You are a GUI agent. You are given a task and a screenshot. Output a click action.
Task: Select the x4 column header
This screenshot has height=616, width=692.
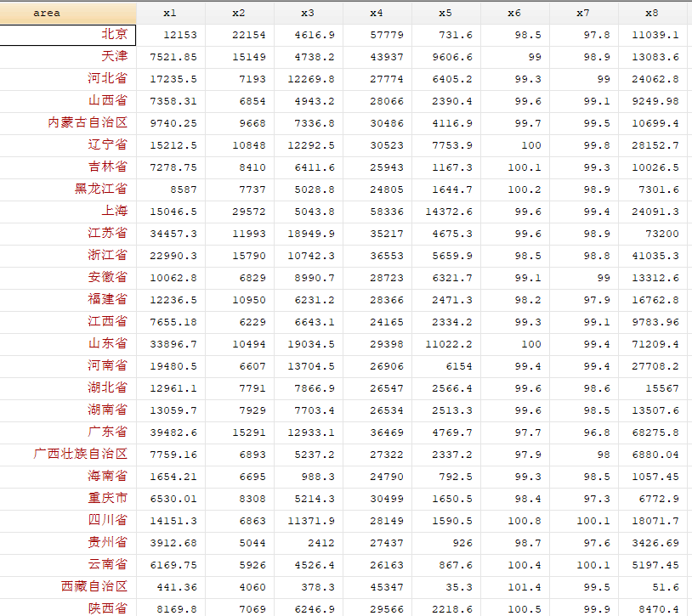click(377, 13)
